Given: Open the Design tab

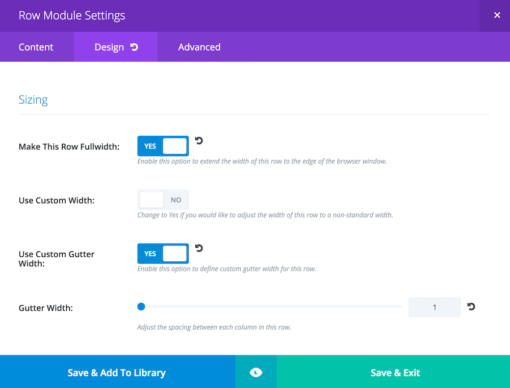Looking at the screenshot, I should pos(115,47).
